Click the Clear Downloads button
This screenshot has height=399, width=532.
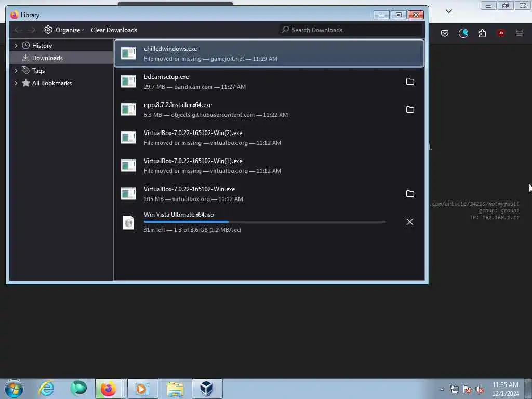click(114, 30)
